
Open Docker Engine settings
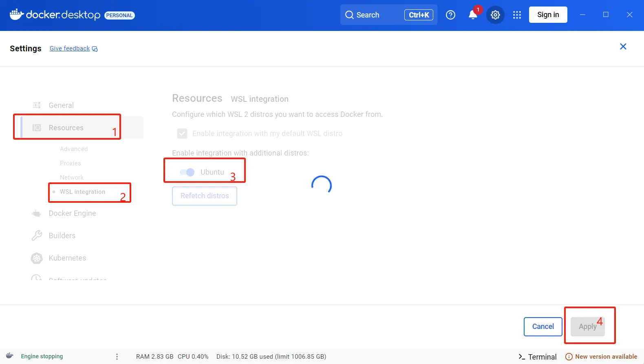tap(73, 213)
